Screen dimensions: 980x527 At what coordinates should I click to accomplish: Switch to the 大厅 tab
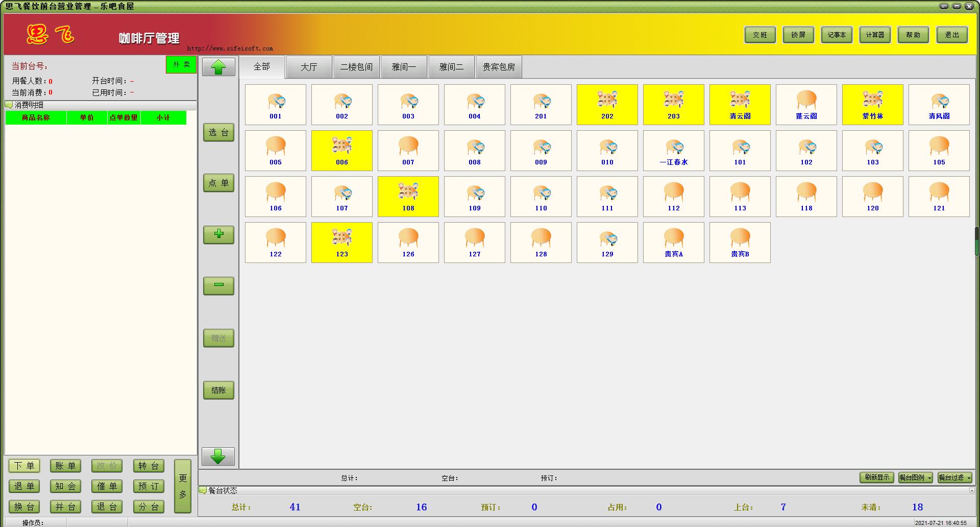pos(309,67)
